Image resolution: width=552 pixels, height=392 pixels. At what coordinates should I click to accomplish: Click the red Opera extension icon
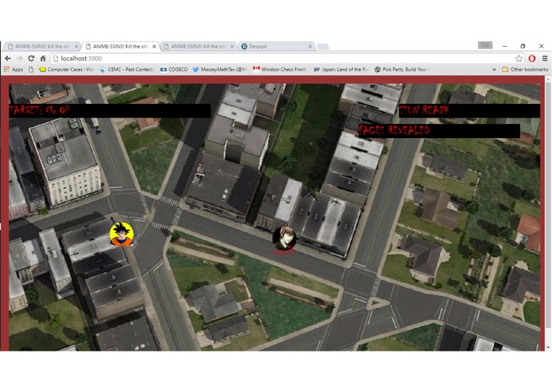532,59
